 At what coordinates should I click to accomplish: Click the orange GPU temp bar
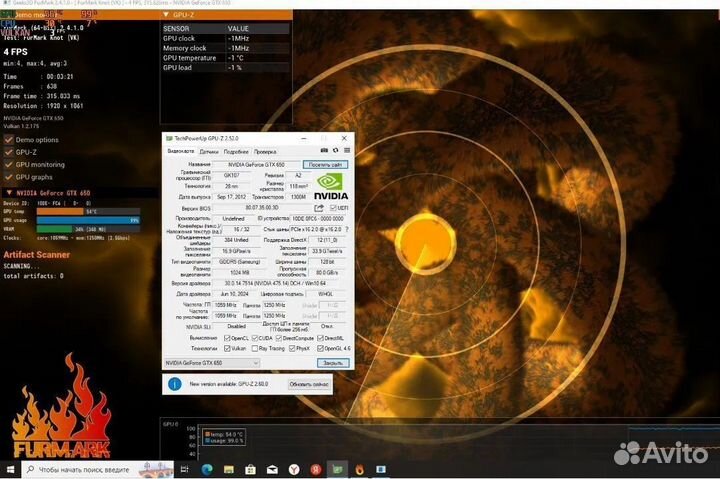point(60,212)
